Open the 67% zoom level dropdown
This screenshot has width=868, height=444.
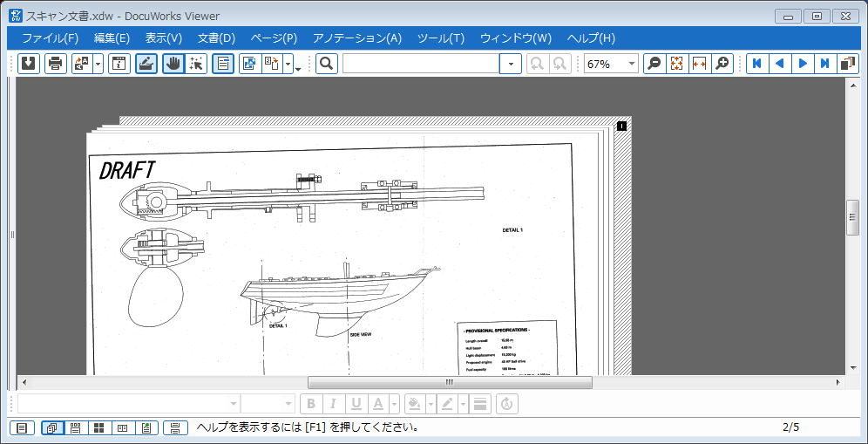[631, 64]
